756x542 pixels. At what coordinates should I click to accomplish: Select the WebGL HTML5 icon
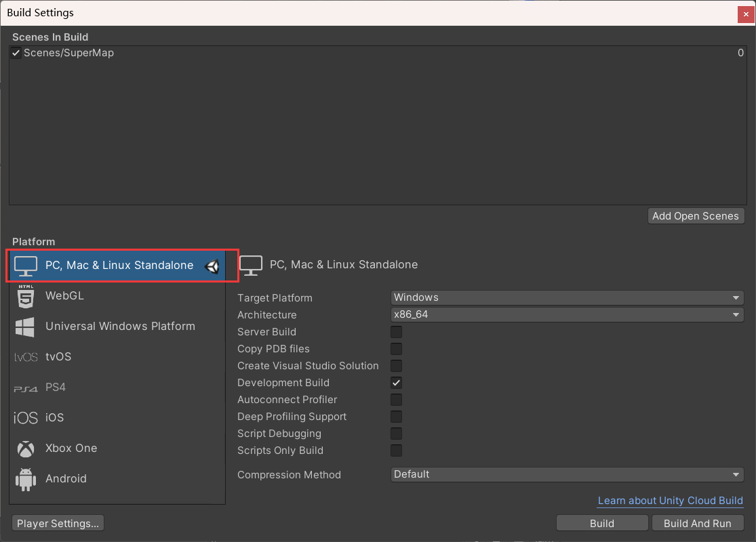[x=26, y=296]
